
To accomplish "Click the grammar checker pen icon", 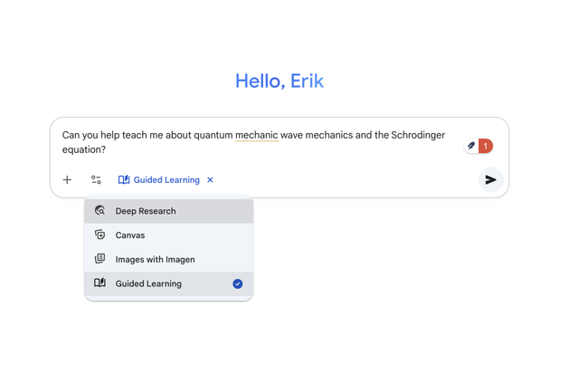I will pos(471,146).
